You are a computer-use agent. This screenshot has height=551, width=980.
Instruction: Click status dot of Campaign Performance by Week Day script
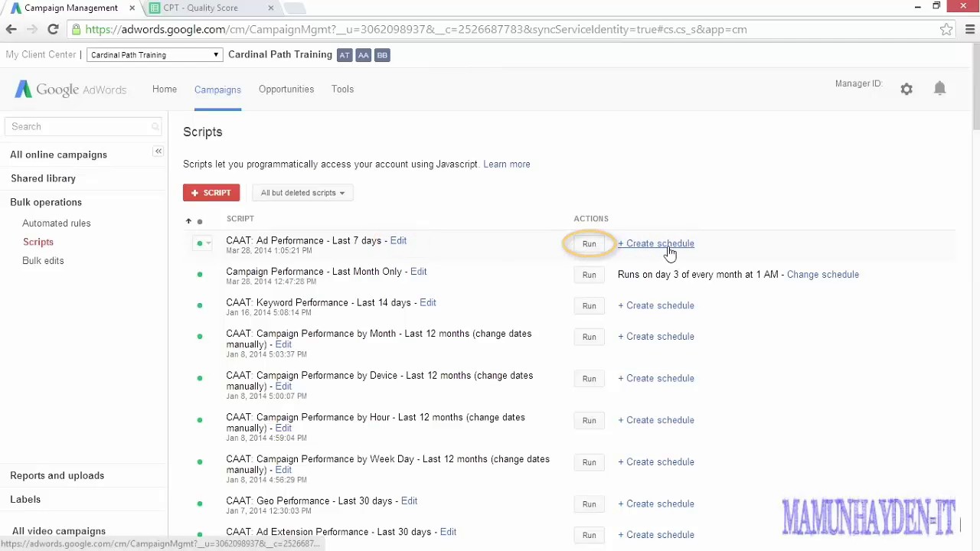pyautogui.click(x=200, y=461)
